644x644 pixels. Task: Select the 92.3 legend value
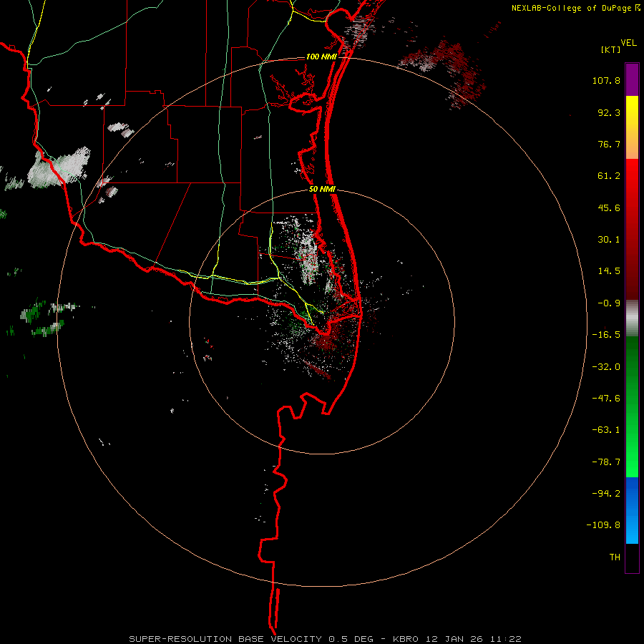pos(609,112)
